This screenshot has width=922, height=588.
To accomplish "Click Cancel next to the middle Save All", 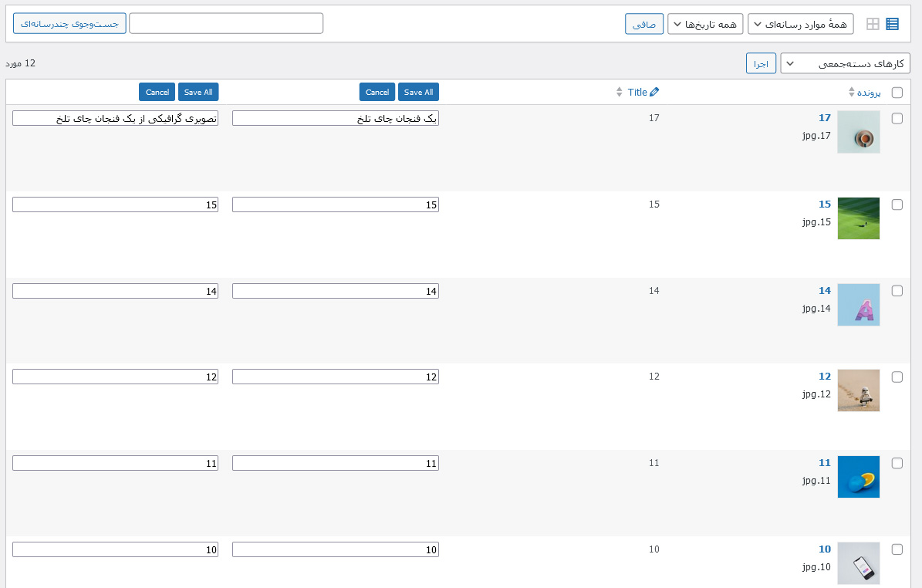I will pyautogui.click(x=377, y=92).
